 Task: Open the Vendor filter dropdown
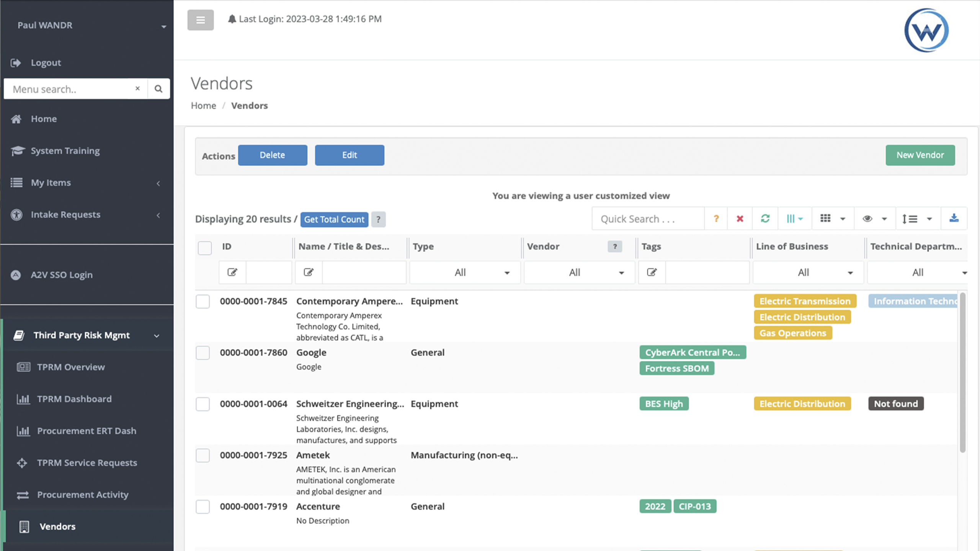pyautogui.click(x=579, y=272)
